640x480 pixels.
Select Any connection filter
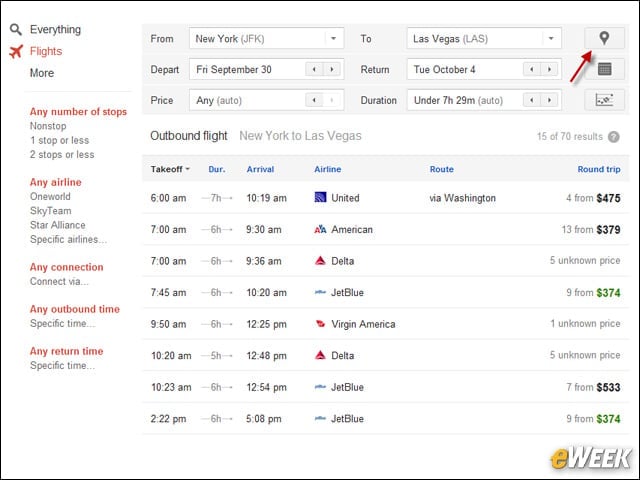click(x=67, y=267)
